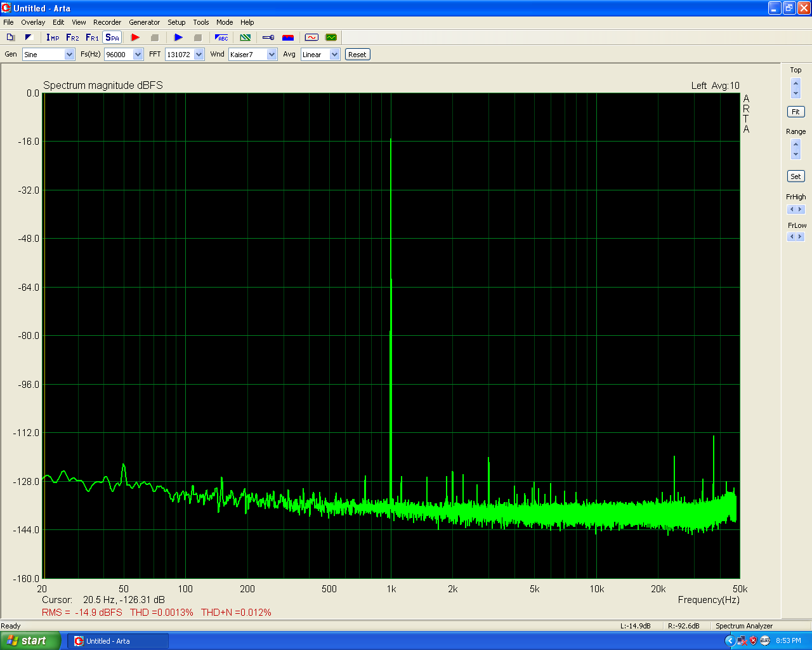Click the 1 kHz peak in the spectrum plot
This screenshot has height=650, width=812.
pos(391,140)
